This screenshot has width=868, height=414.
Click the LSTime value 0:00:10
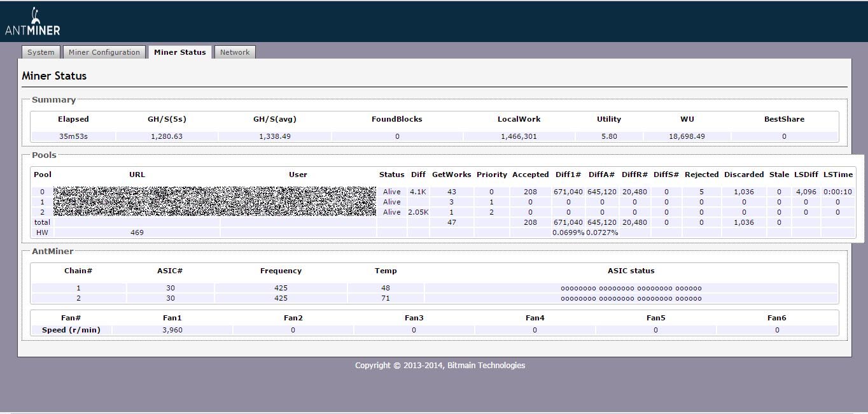click(837, 192)
